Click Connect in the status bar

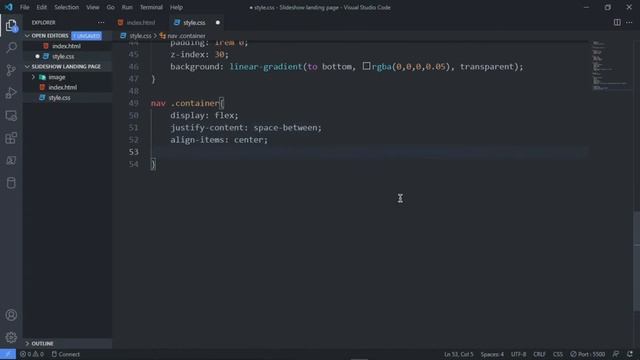tap(66, 354)
